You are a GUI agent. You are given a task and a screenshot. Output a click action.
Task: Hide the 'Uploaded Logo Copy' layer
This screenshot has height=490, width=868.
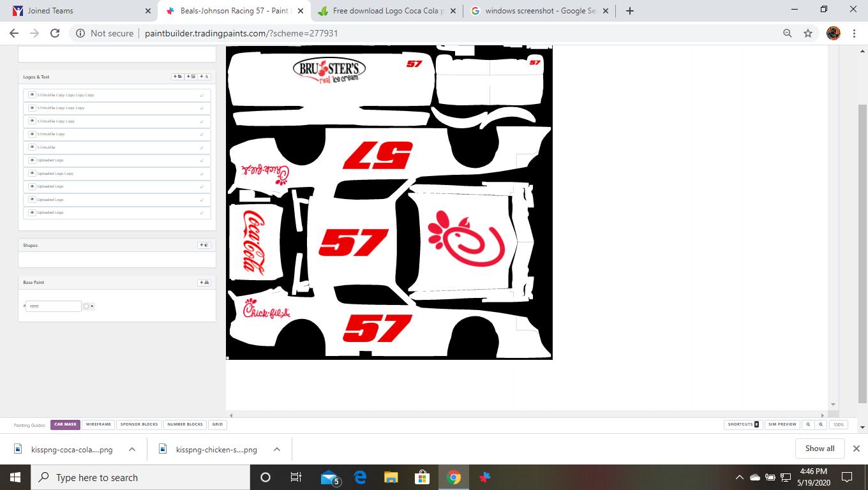point(32,174)
